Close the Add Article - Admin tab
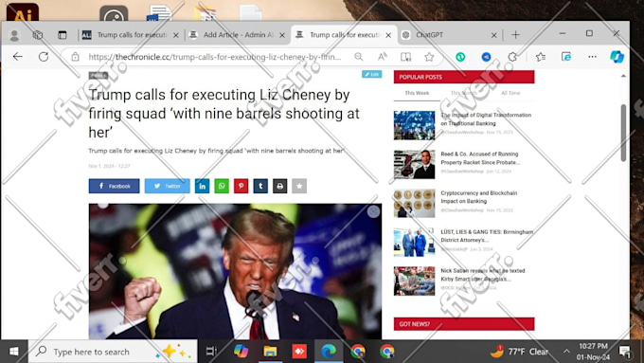Image resolution: width=644 pixels, height=363 pixels. 282,35
